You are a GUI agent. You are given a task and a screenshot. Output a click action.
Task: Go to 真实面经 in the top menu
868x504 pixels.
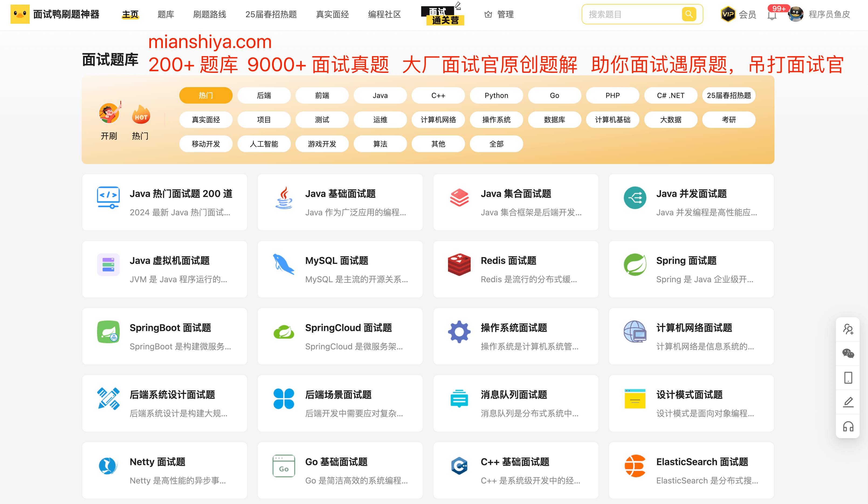pyautogui.click(x=332, y=15)
